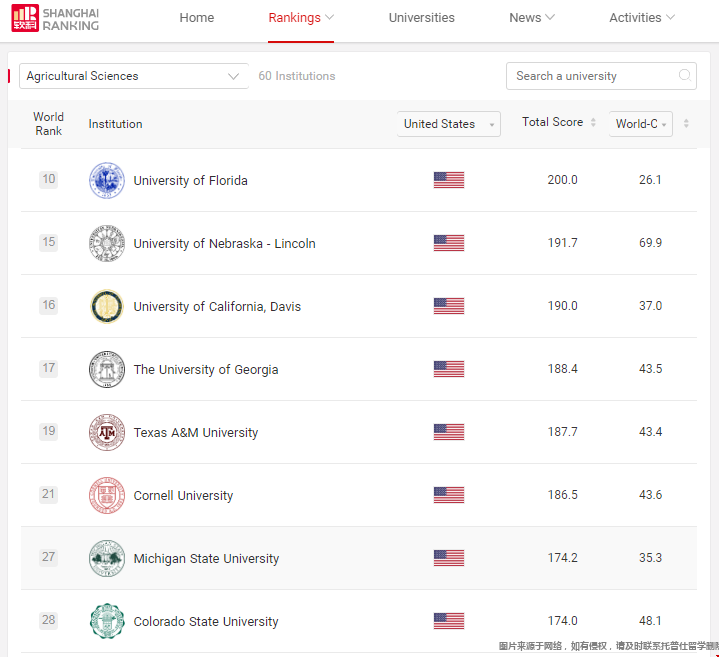Open University of Florida link
The image size is (719, 657).
[x=190, y=181]
